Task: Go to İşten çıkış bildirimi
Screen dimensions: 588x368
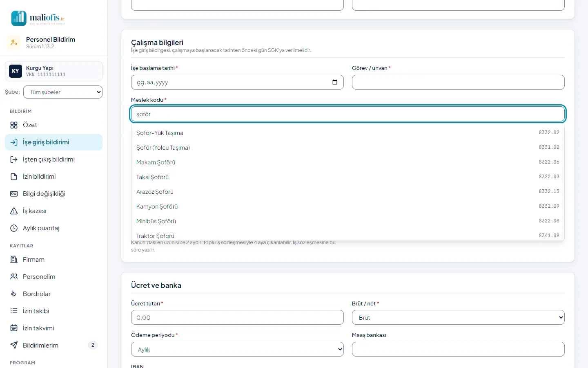Action: pyautogui.click(x=53, y=159)
